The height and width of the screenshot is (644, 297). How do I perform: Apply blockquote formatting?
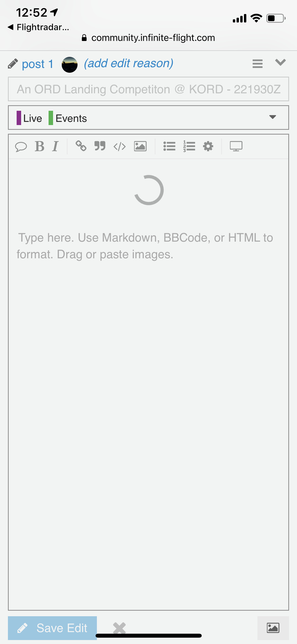click(100, 146)
